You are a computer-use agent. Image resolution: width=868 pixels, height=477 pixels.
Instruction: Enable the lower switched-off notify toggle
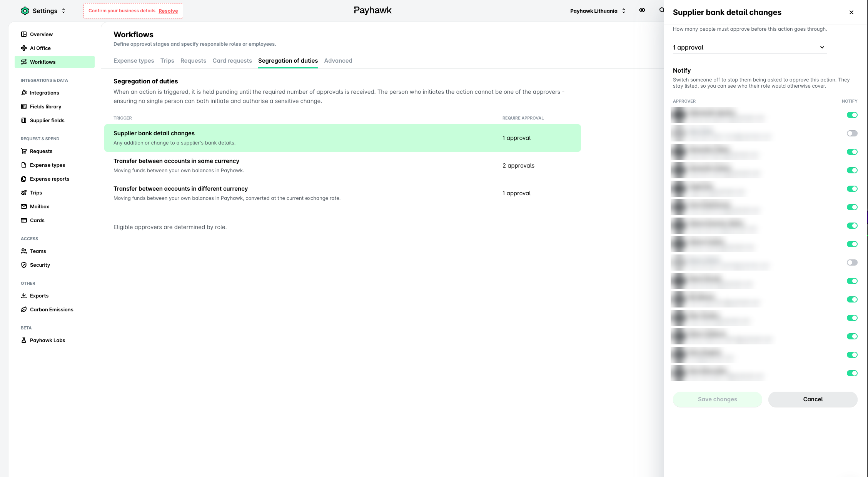pos(852,263)
